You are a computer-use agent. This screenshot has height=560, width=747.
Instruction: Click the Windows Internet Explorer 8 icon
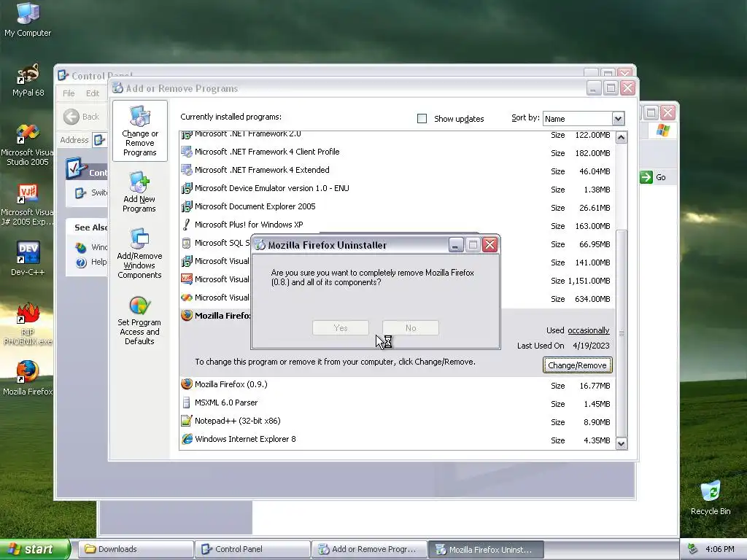(187, 439)
